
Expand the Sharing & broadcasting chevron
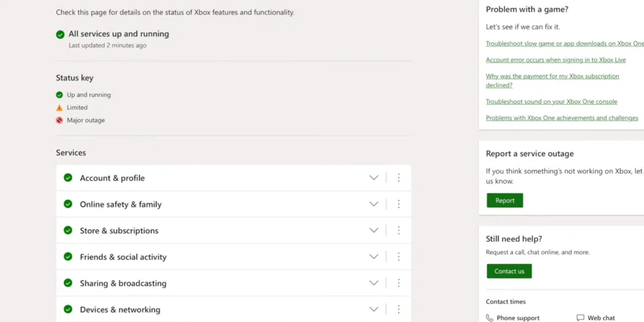coord(374,283)
